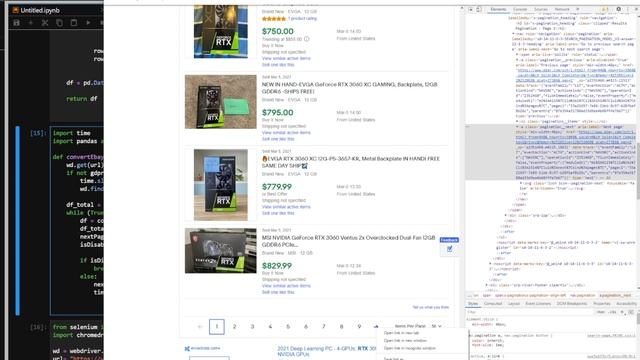Viewport: 640px width, 360px height.
Task: Open thumbnail of the $779.99 EVGA listing
Action: pos(221,185)
